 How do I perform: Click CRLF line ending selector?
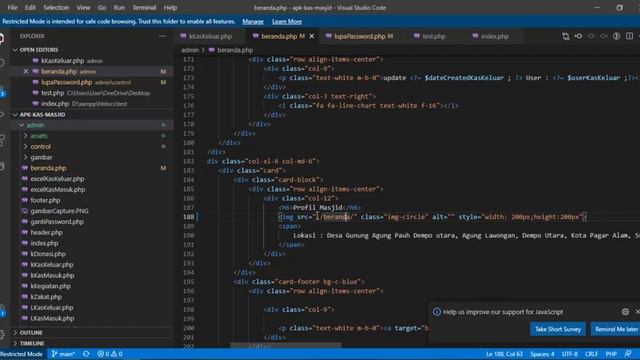tap(591, 354)
